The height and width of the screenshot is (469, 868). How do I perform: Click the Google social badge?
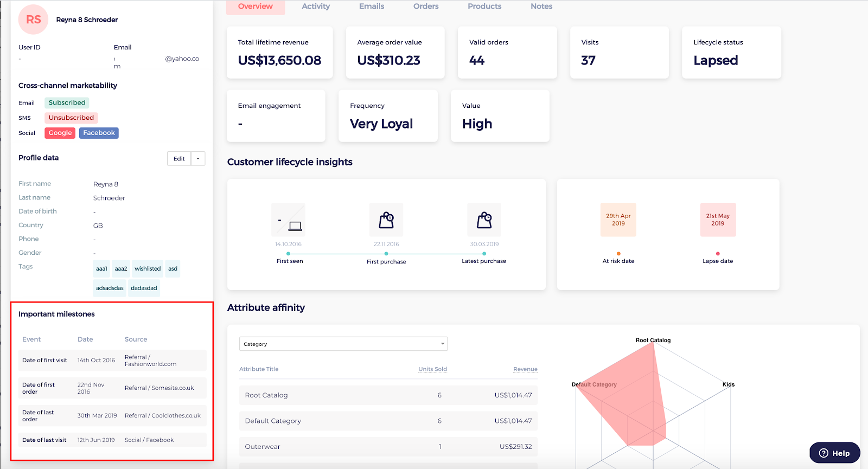tap(60, 133)
